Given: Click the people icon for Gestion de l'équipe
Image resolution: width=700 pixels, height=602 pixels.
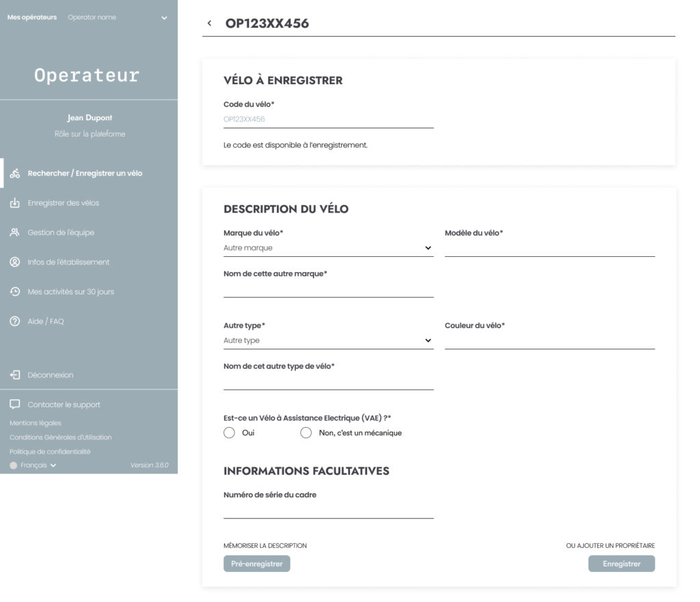Looking at the screenshot, I should click(15, 232).
